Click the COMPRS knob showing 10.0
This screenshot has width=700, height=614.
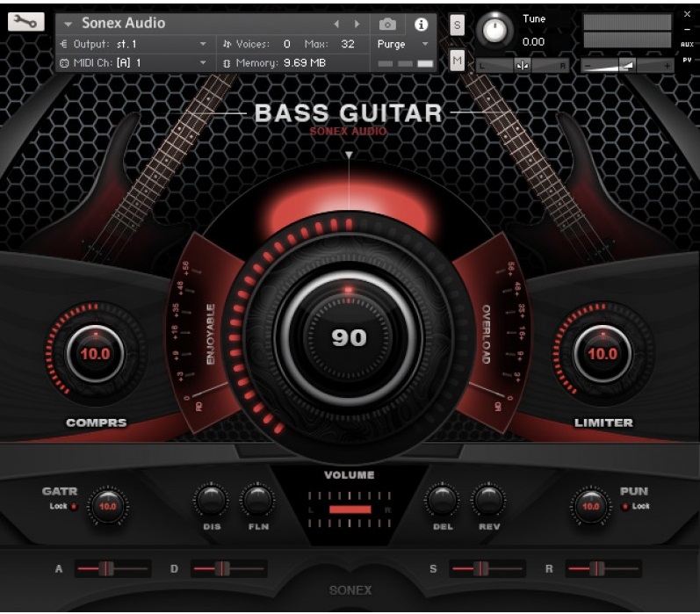pyautogui.click(x=95, y=354)
